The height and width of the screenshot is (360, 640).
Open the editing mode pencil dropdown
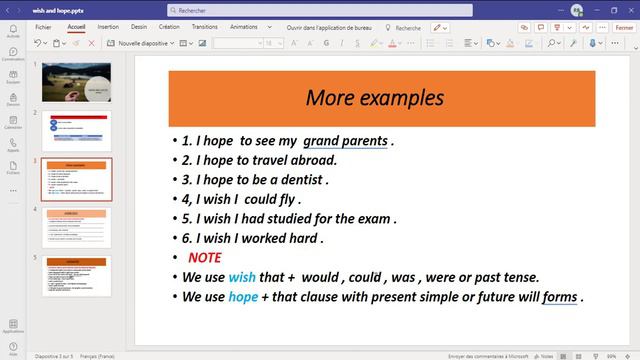click(x=440, y=27)
